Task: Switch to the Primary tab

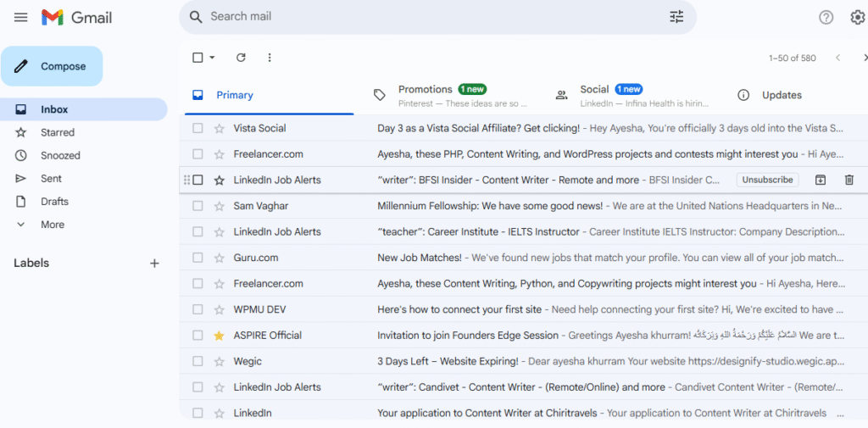Action: point(269,95)
